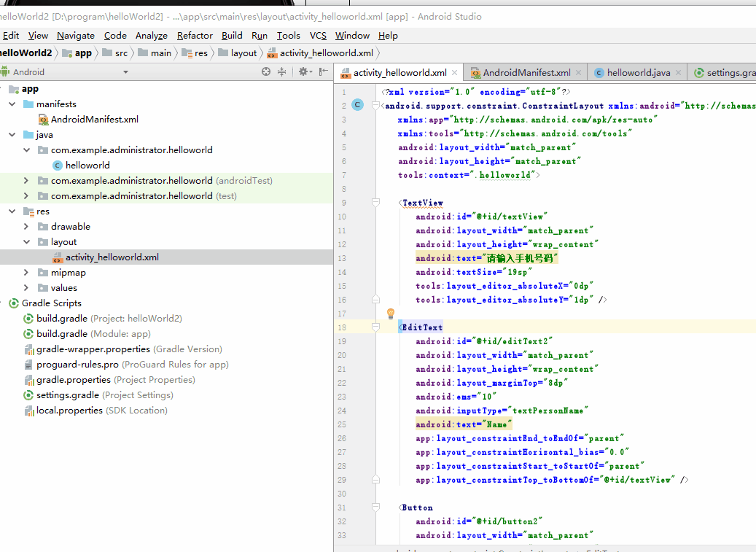
Task: Close the helloworld.java tab
Action: [x=678, y=73]
